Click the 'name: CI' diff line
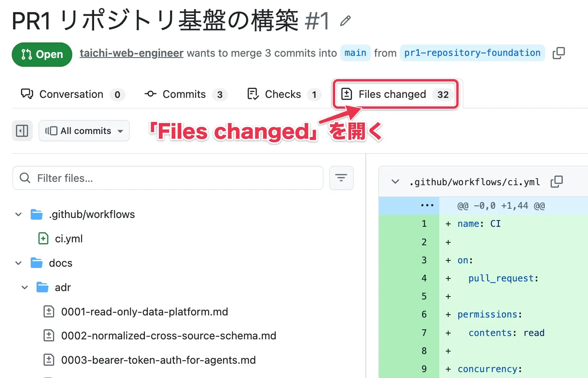The image size is (588, 378). point(479,224)
